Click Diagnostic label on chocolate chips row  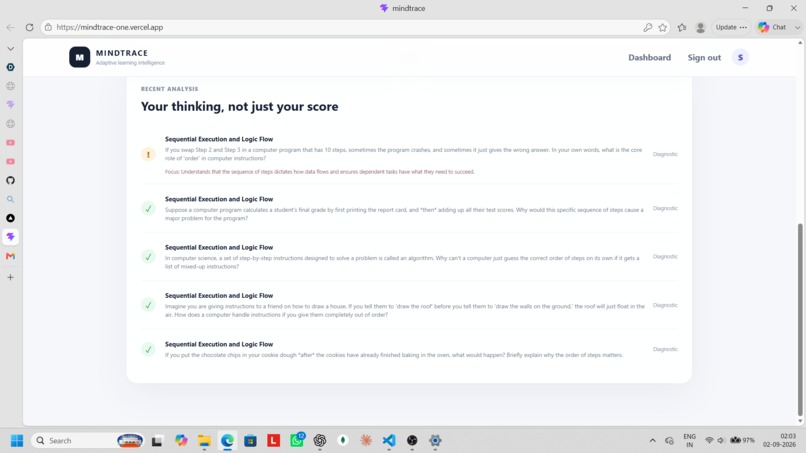click(x=665, y=349)
